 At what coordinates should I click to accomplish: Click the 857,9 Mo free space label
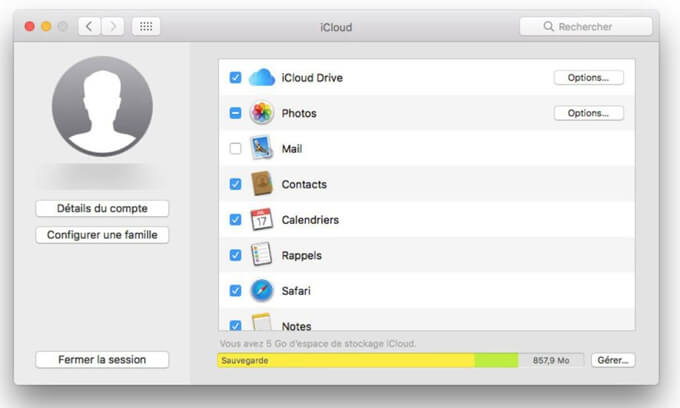tap(551, 360)
